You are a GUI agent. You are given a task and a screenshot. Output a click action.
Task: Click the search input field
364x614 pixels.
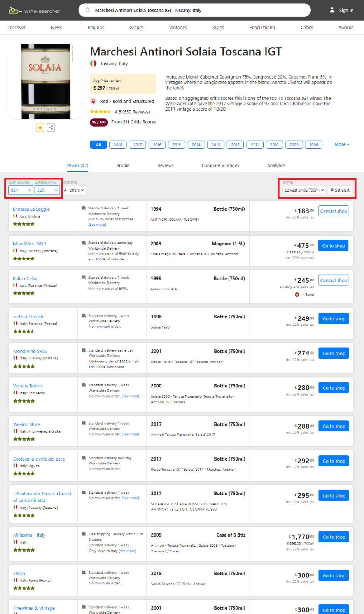click(194, 10)
